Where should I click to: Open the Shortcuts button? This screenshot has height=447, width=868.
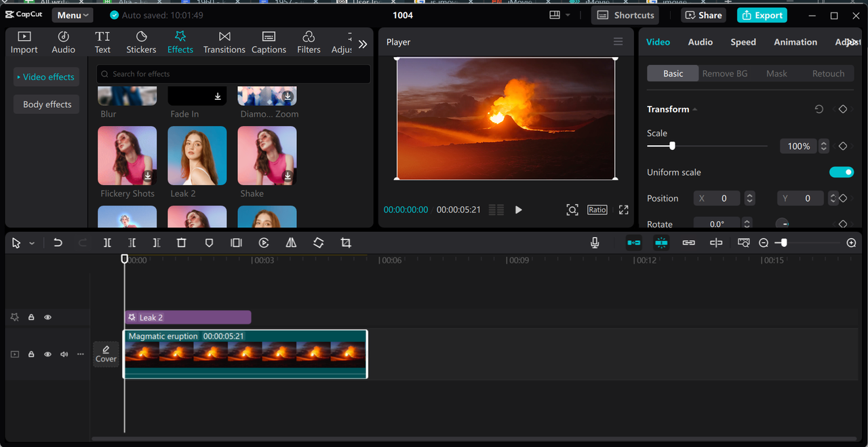[x=625, y=15]
